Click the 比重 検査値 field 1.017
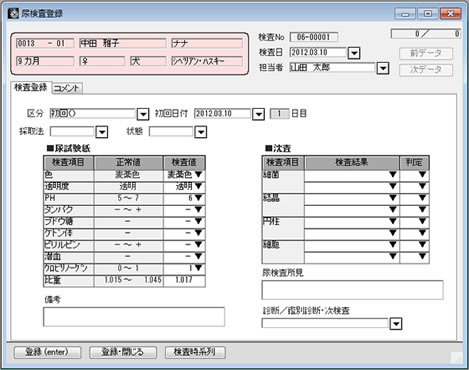 [184, 280]
